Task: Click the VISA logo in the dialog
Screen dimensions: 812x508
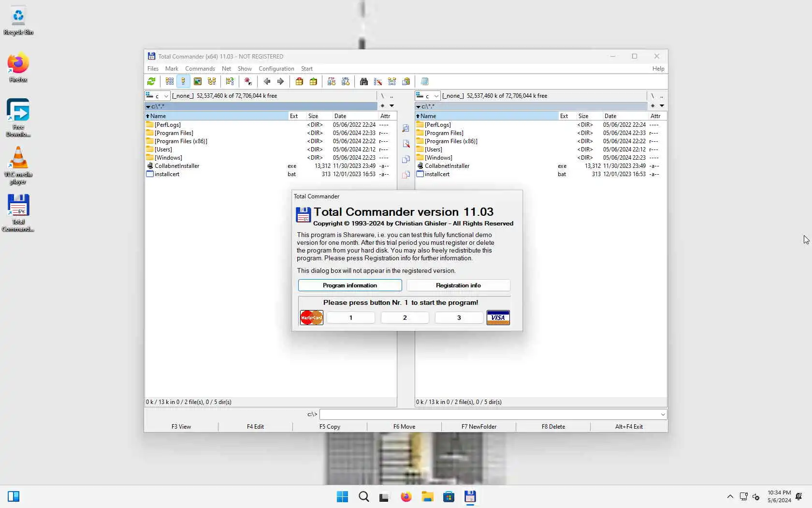Action: click(498, 317)
